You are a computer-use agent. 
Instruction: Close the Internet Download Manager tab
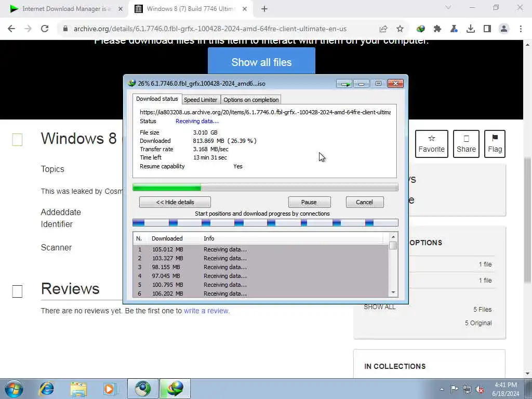coord(121,9)
